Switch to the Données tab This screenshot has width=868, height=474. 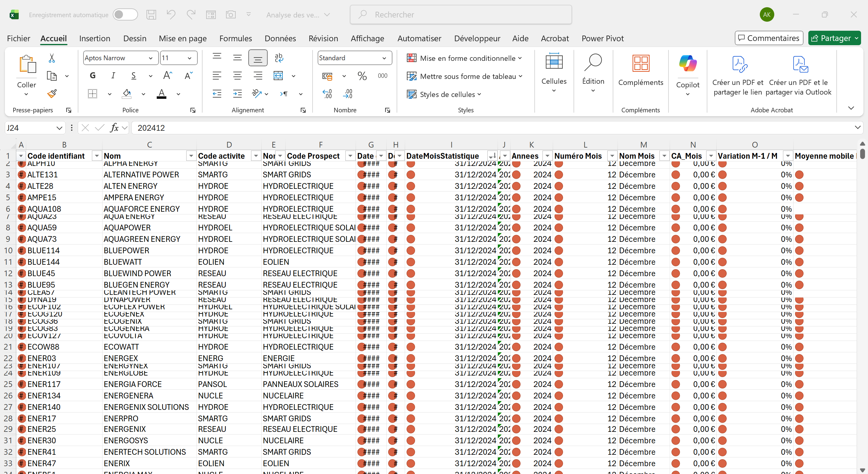(280, 38)
